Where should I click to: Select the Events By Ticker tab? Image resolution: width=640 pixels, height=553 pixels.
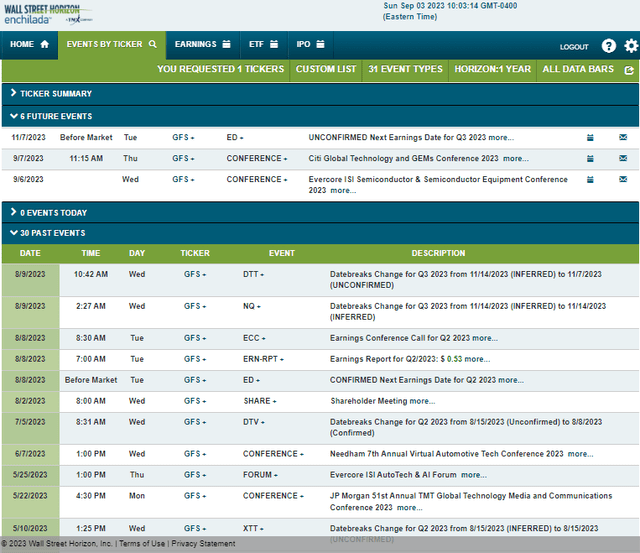[112, 44]
